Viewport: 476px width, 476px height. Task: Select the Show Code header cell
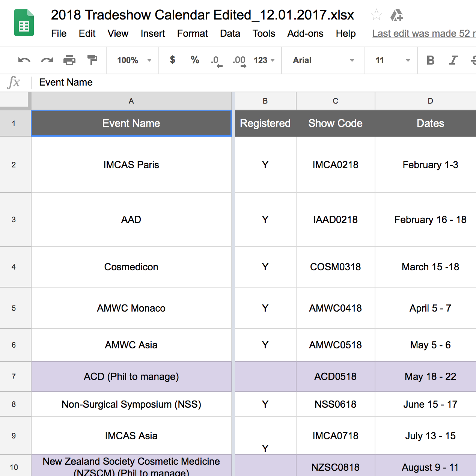336,123
